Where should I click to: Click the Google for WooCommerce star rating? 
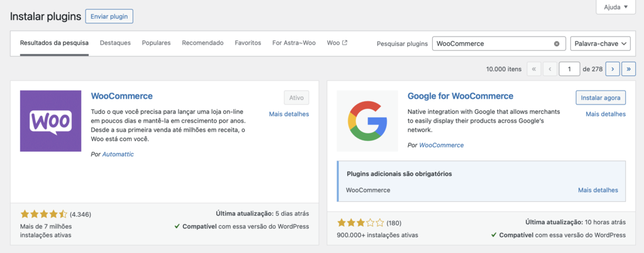click(x=360, y=223)
